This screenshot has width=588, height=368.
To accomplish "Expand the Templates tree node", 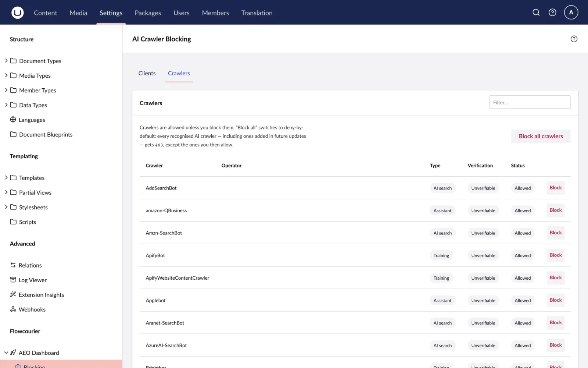I will click(x=6, y=178).
